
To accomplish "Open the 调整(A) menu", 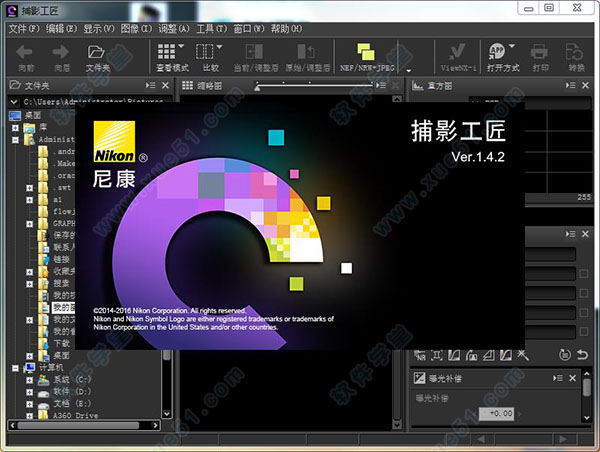I will pyautogui.click(x=174, y=29).
